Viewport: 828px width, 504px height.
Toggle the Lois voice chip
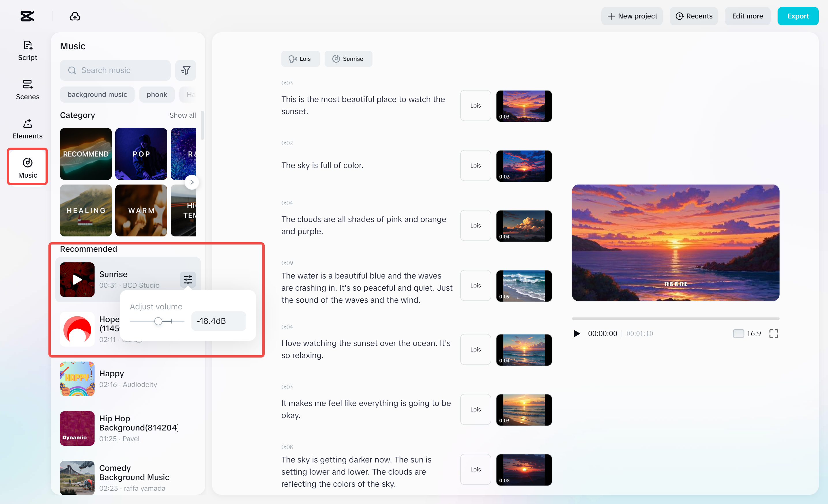point(300,59)
